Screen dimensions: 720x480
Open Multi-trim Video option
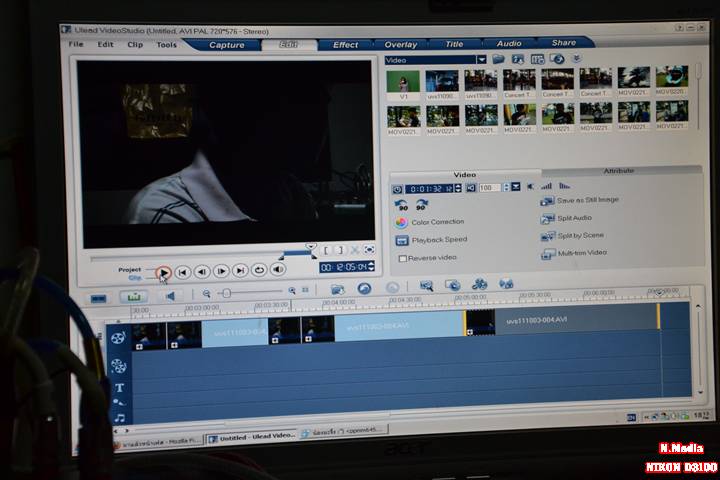pos(574,253)
